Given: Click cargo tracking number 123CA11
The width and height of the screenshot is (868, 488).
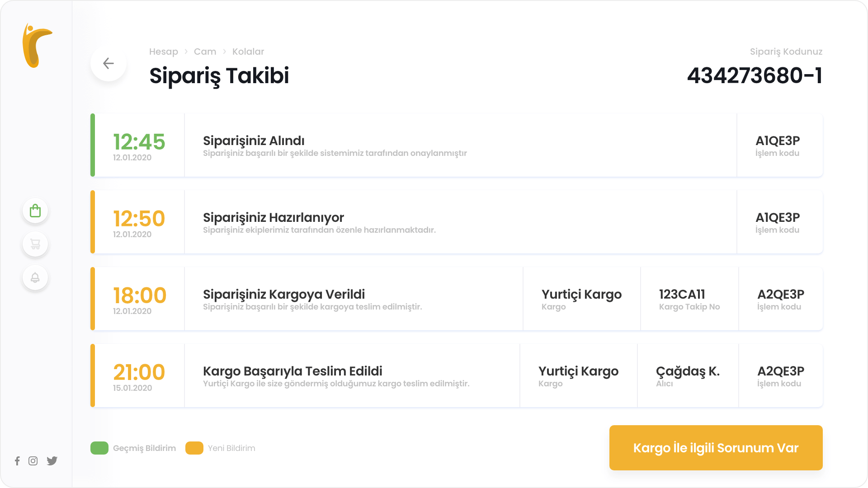Looking at the screenshot, I should click(x=682, y=294).
